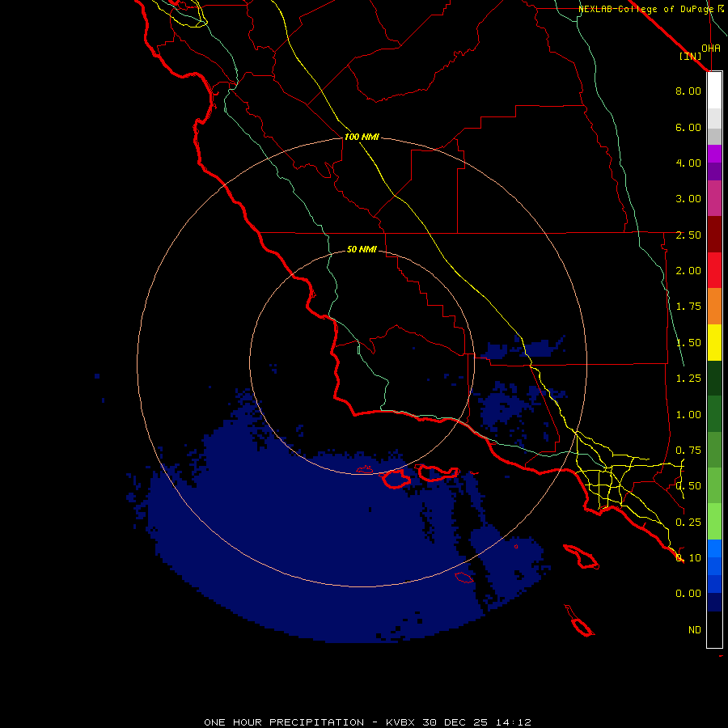Click the 2.00 legend value
Viewport: 728px width, 728px height.
[688, 271]
